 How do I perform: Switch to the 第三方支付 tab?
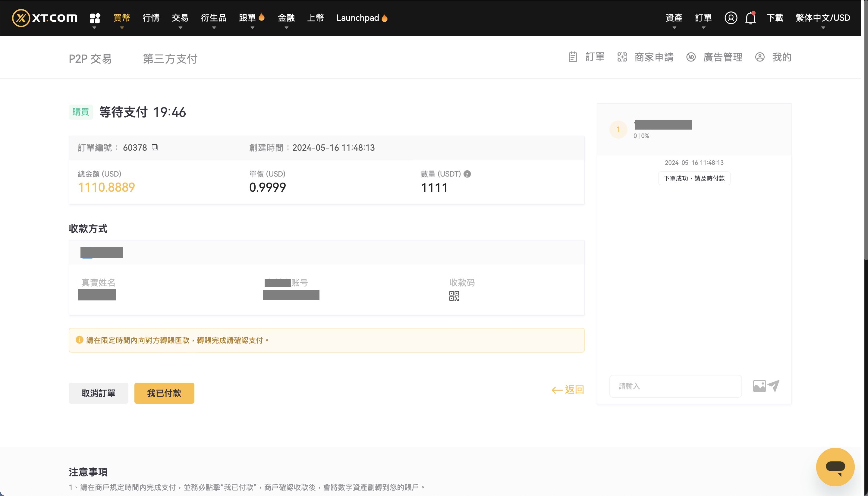(170, 58)
